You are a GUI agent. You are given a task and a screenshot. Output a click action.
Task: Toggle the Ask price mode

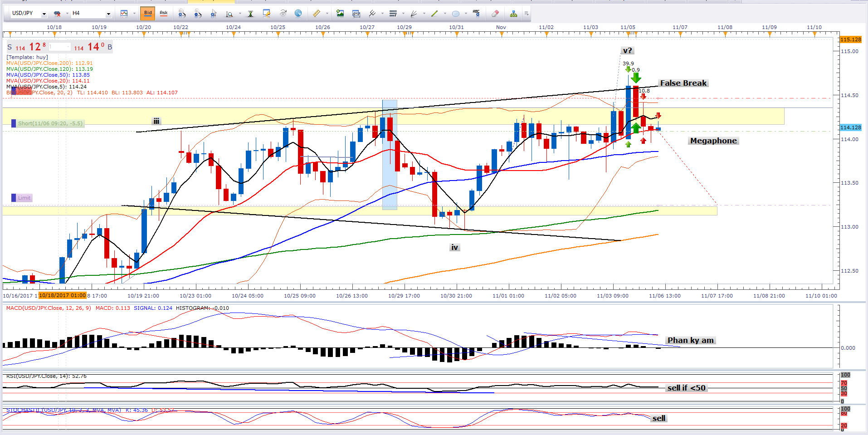(164, 14)
